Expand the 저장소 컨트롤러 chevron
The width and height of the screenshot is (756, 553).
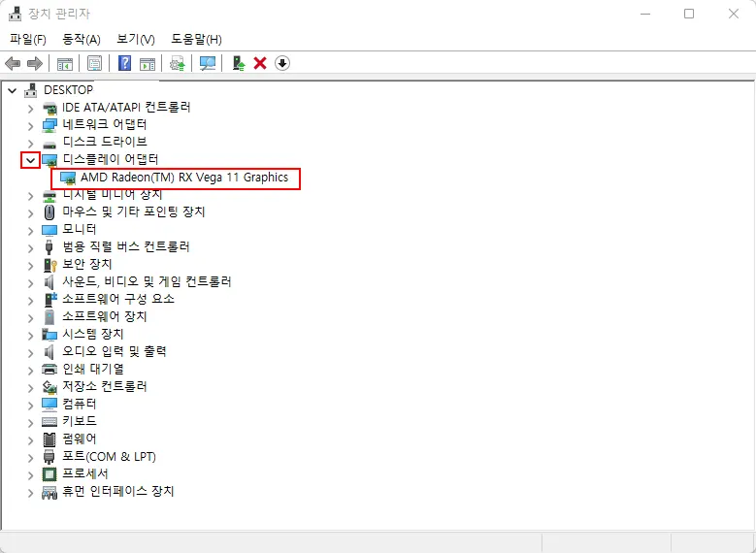tap(31, 388)
